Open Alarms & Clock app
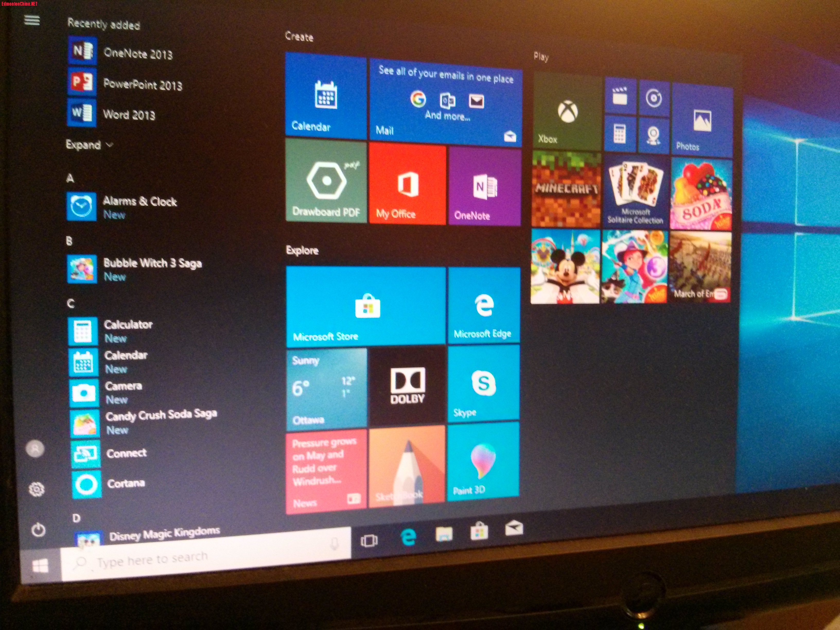Image resolution: width=840 pixels, height=630 pixels. point(122,207)
